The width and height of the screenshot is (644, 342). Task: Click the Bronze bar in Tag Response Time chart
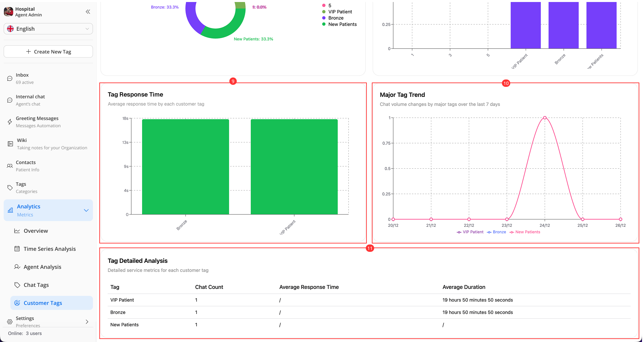tap(185, 167)
